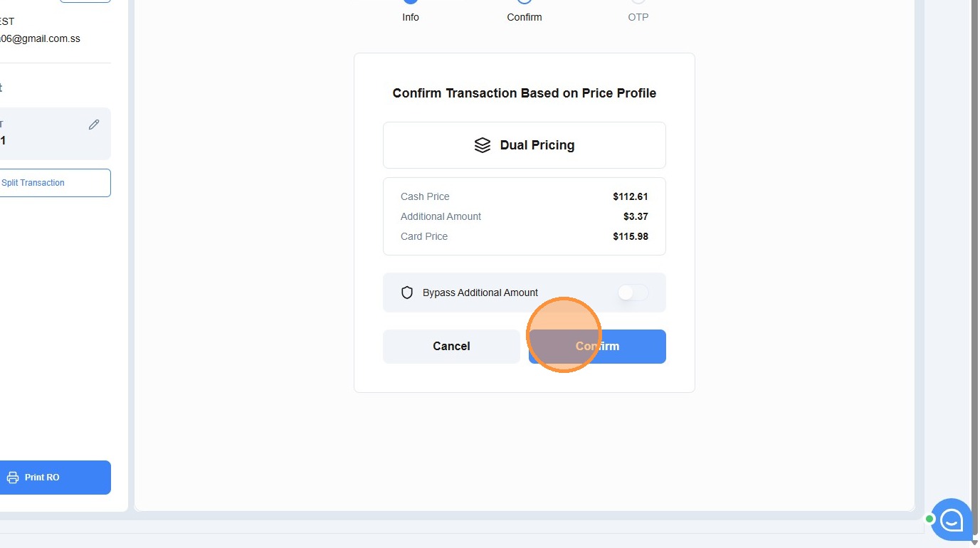Click the pencil edit icon in sidebar
The image size is (980, 548).
94,125
